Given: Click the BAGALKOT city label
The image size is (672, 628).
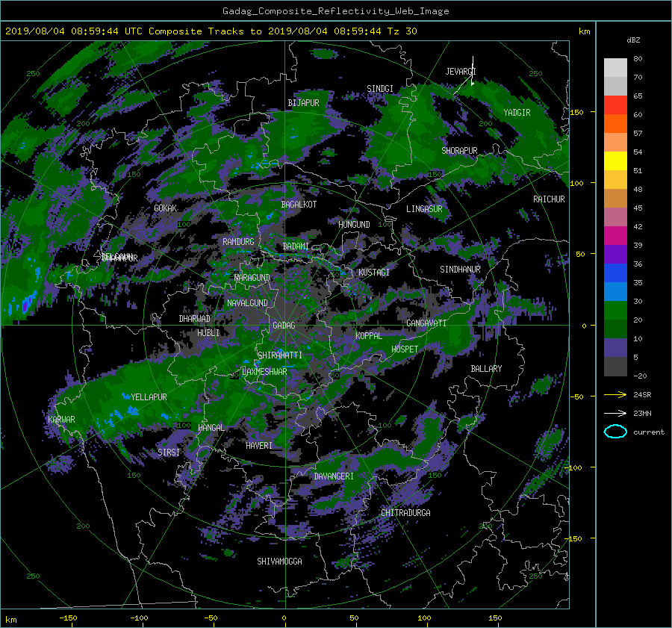Looking at the screenshot, I should tap(299, 205).
